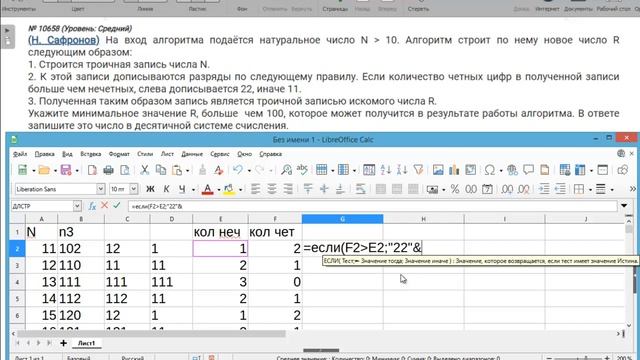Accept formula green checkmark
The image size is (640, 360).
[x=117, y=205]
